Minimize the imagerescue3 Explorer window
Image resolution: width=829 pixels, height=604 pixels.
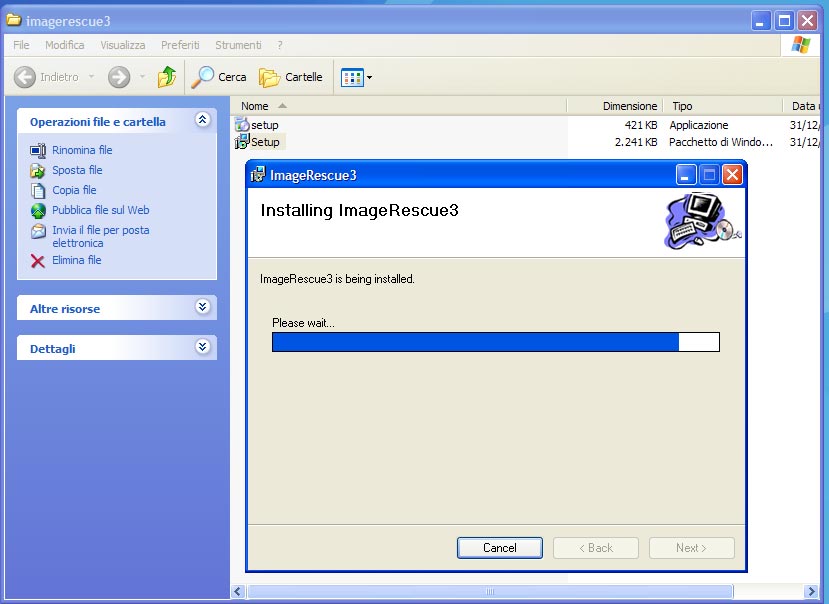tap(761, 21)
